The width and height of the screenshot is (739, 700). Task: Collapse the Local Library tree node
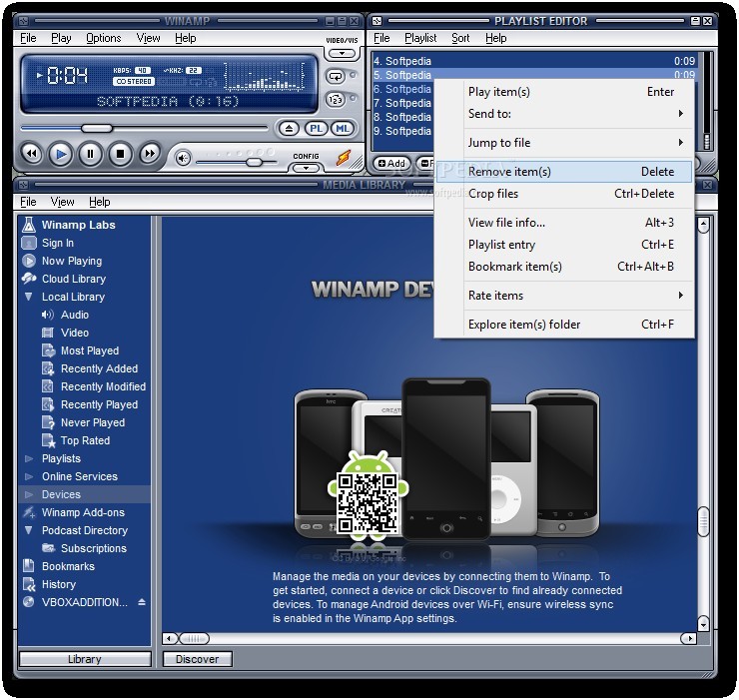[x=28, y=297]
